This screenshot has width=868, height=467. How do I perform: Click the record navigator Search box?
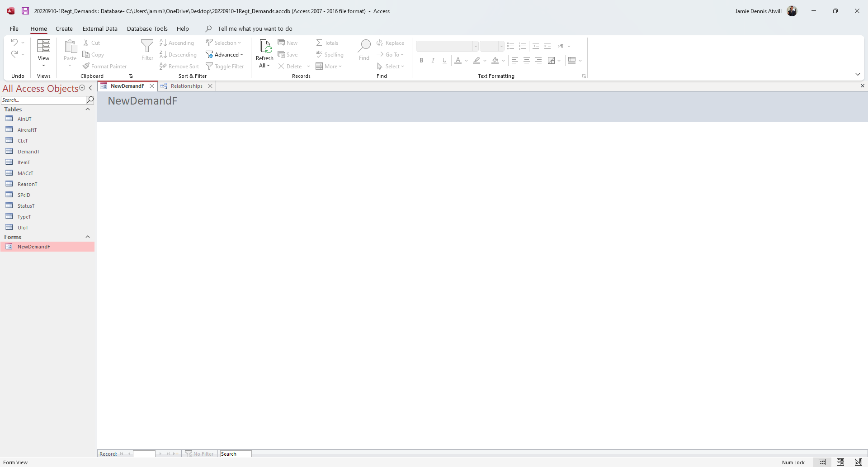pyautogui.click(x=235, y=454)
